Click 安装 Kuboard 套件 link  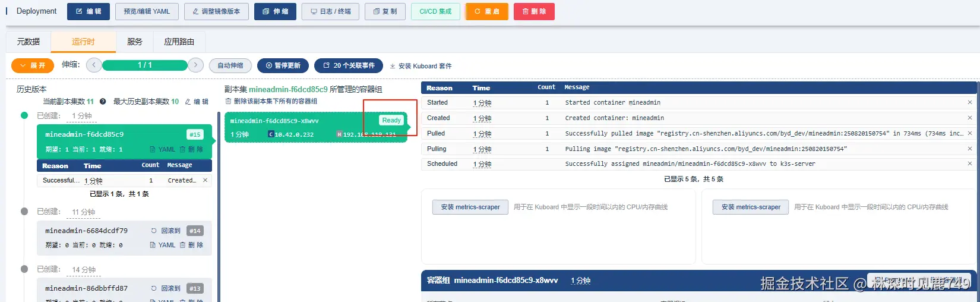pyautogui.click(x=421, y=66)
